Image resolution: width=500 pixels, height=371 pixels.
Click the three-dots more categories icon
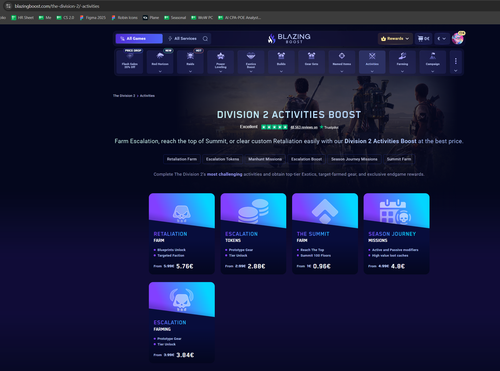tap(456, 61)
